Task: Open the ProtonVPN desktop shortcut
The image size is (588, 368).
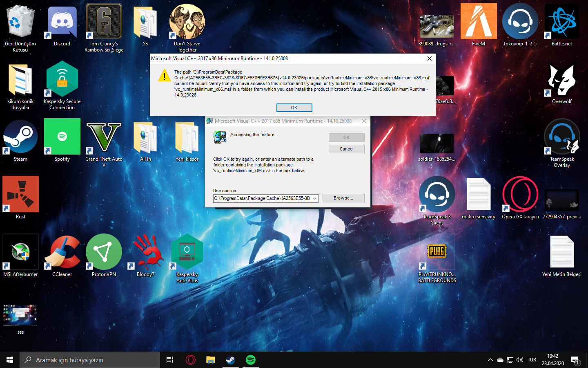Action: click(104, 253)
